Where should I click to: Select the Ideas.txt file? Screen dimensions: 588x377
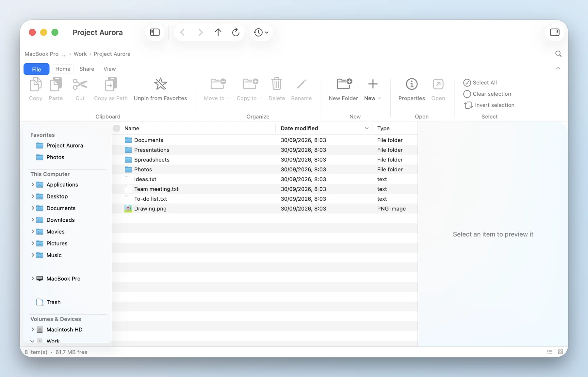tap(265, 179)
